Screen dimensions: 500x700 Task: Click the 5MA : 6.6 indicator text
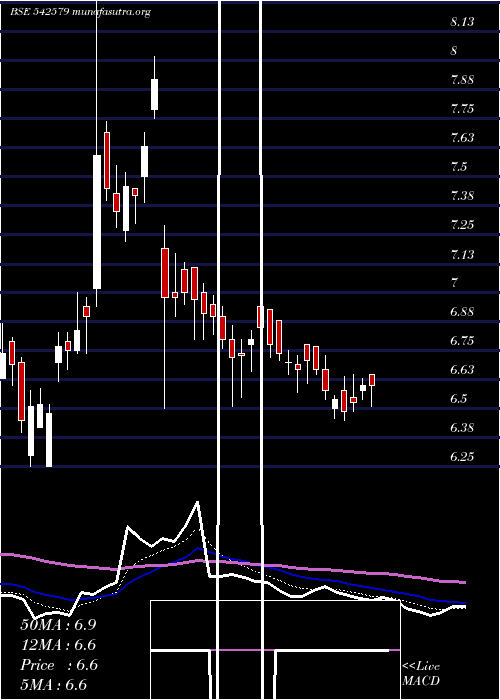pos(54,685)
